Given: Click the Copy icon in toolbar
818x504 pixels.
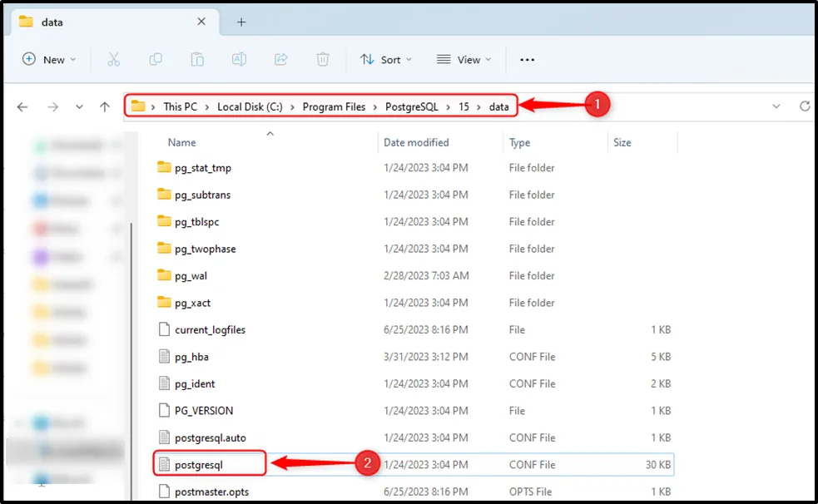Looking at the screenshot, I should pos(156,59).
